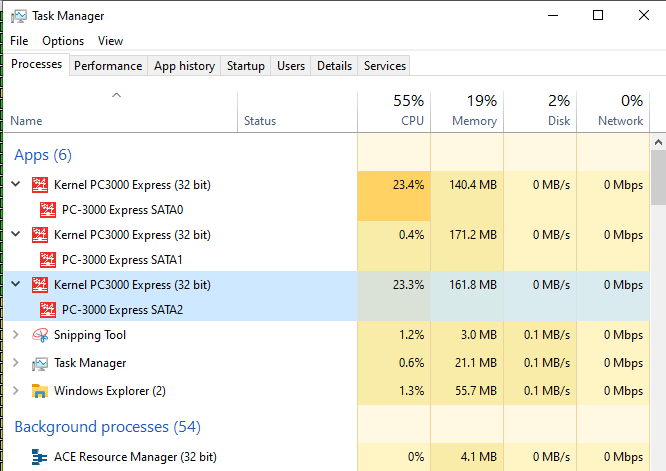Click the icon of Kernel PC3000 Express using 161.8 MB
The width and height of the screenshot is (666, 471).
[40, 285]
